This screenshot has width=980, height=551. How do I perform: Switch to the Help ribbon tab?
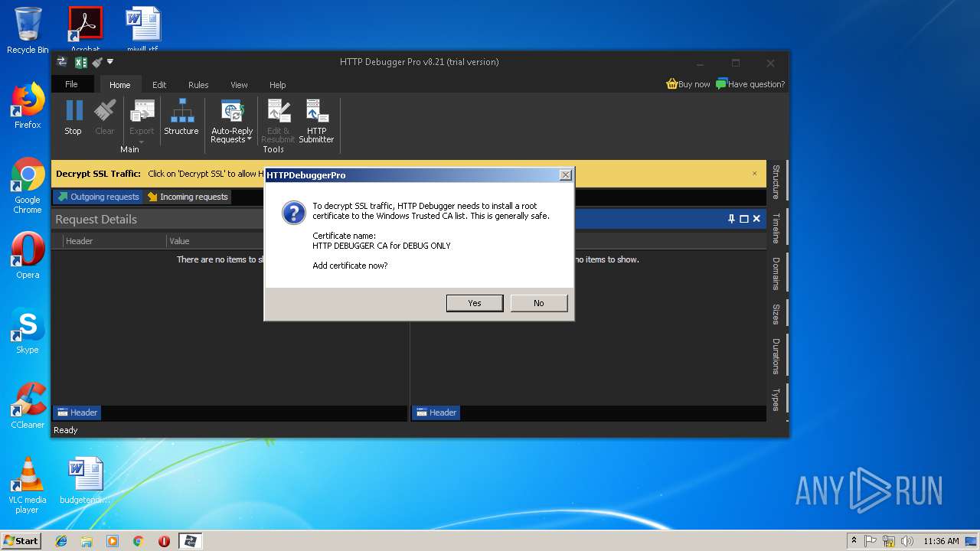[x=278, y=85]
